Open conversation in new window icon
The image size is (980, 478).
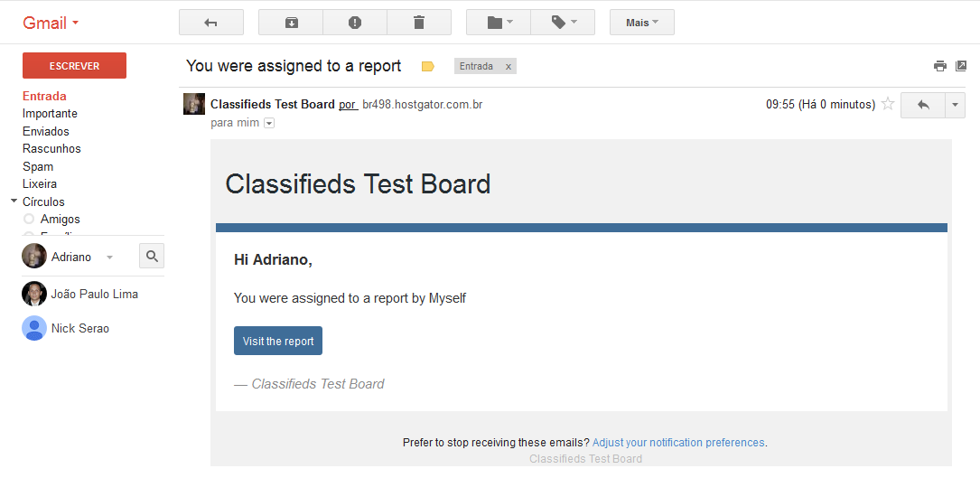(x=961, y=66)
